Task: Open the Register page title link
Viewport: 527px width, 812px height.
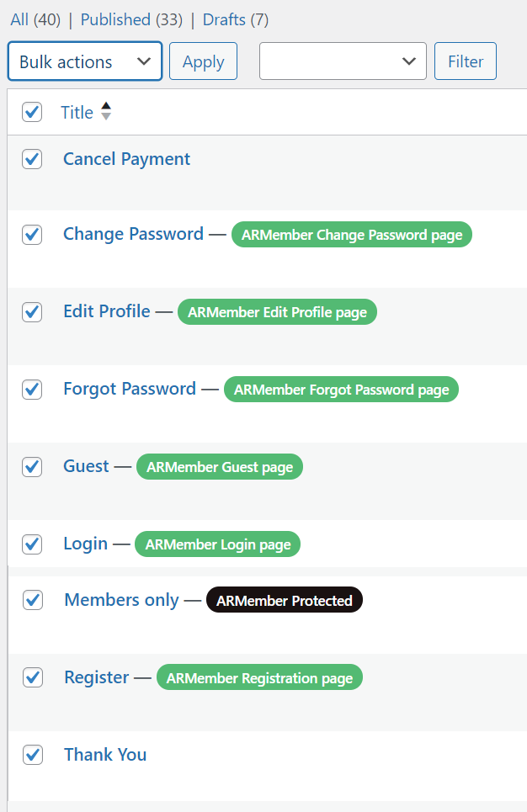Action: (x=97, y=677)
